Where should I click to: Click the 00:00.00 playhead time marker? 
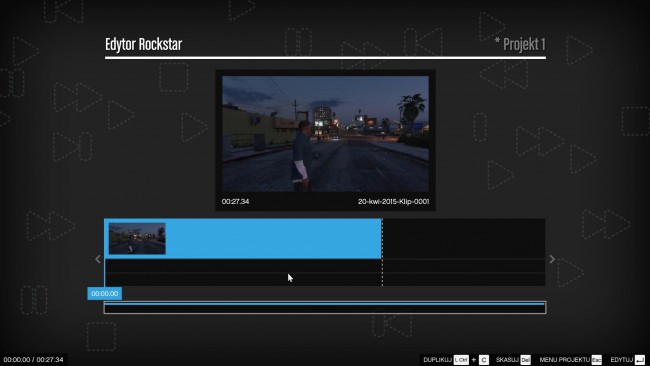[104, 293]
